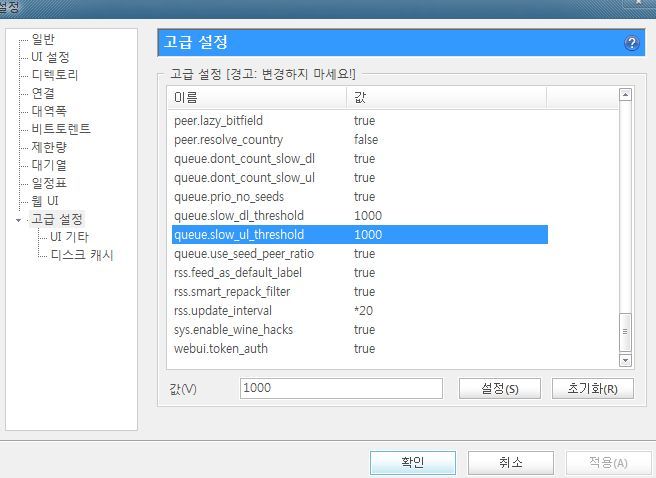Confirm with the 확인 button
Screen dimensions: 656x478
[x=413, y=463]
